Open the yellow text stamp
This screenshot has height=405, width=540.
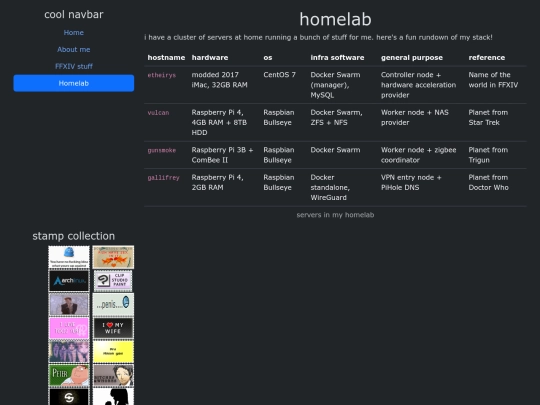point(113,352)
